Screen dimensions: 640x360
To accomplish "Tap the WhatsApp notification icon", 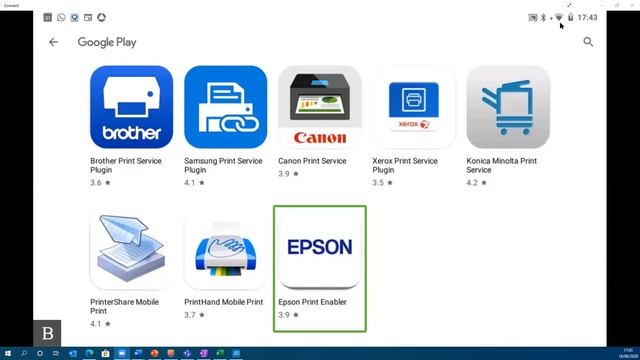I will [61, 18].
